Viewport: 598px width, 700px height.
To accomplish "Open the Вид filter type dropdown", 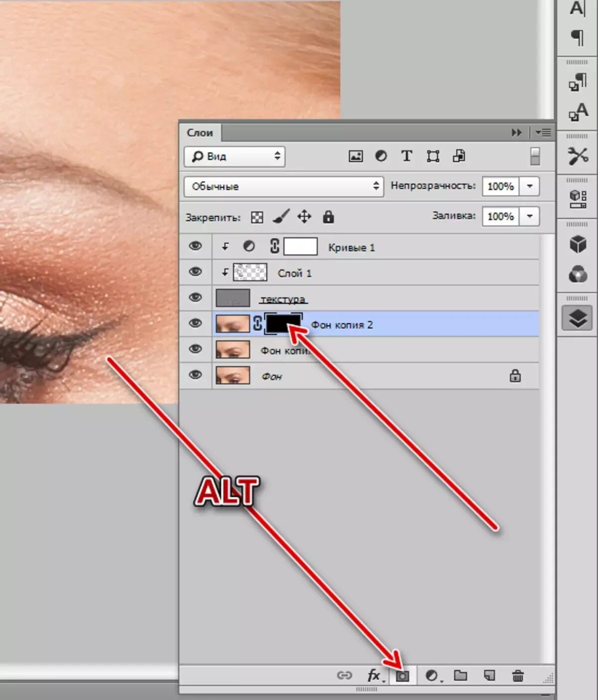I will tap(234, 156).
